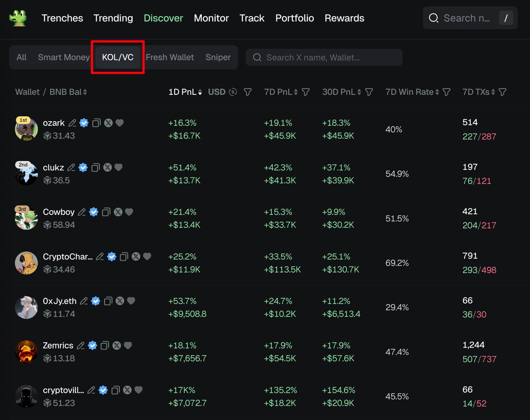
Task: Open the 7D Win Rate filter icon
Action: coord(447,92)
